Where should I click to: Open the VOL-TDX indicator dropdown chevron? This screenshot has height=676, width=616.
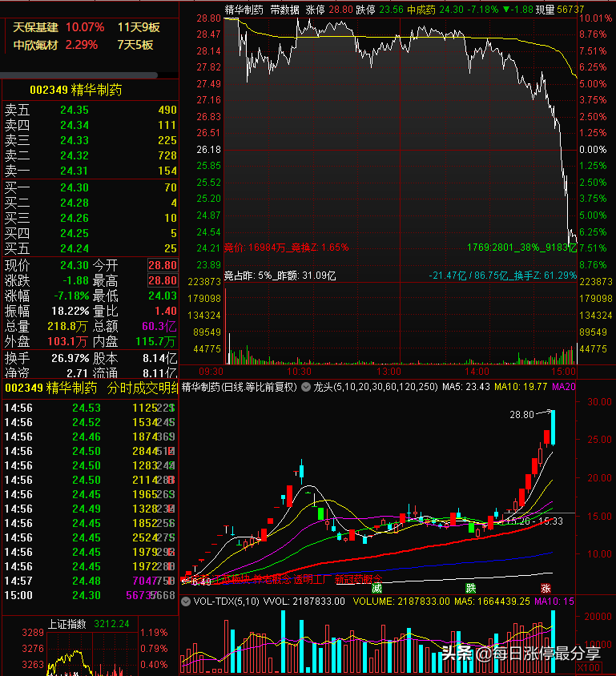pyautogui.click(x=186, y=602)
